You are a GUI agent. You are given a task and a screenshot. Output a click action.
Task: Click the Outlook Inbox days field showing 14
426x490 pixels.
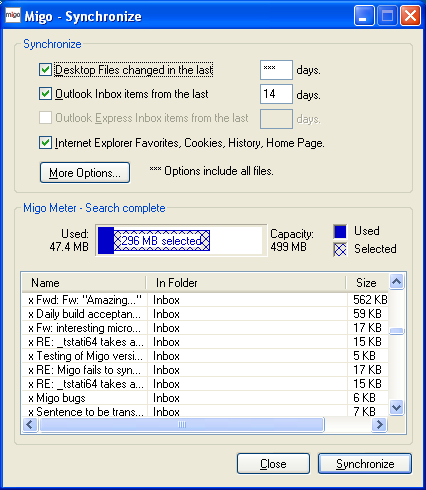(276, 94)
